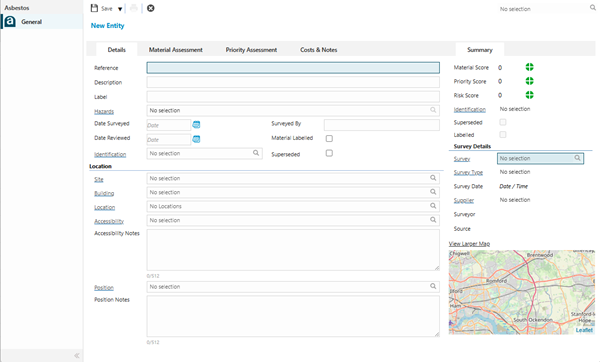Click the Leaflet attribution link on map
This screenshot has height=362, width=600.
click(x=584, y=330)
